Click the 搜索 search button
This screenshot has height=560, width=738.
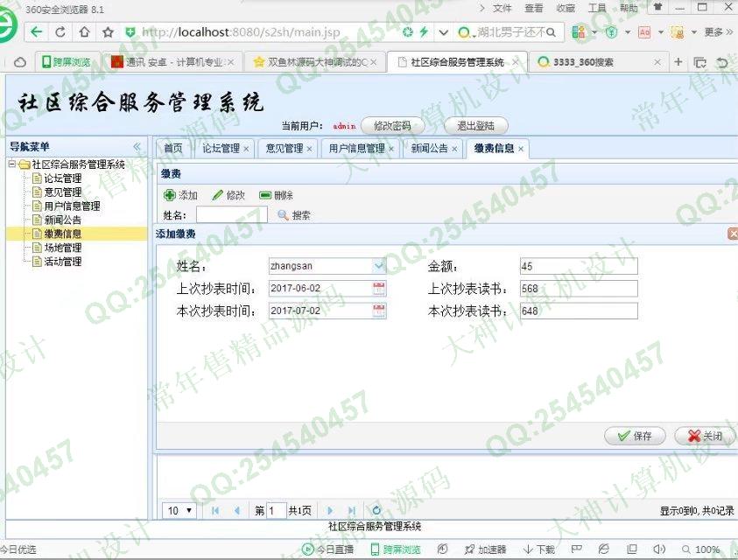click(293, 215)
